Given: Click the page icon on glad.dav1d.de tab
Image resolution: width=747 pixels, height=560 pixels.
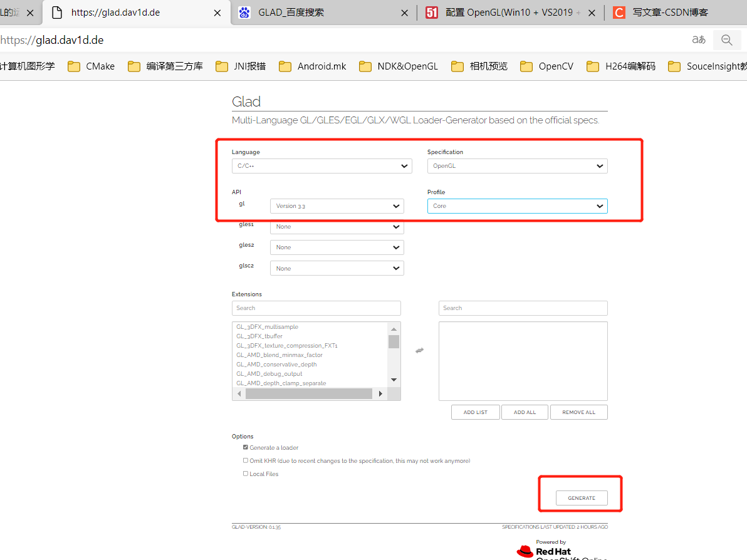Looking at the screenshot, I should click(57, 13).
